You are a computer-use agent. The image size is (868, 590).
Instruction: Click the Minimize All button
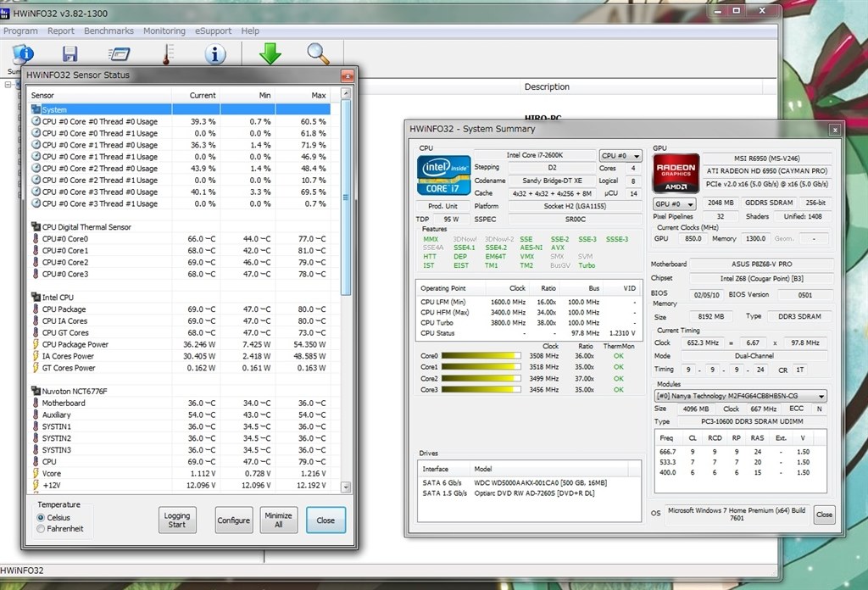(x=278, y=520)
